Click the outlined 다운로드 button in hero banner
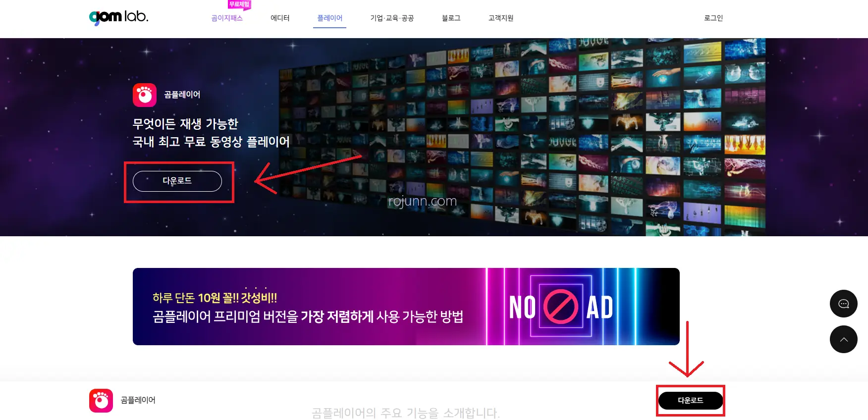Screen dimensions: 868x420 pyautogui.click(x=177, y=181)
